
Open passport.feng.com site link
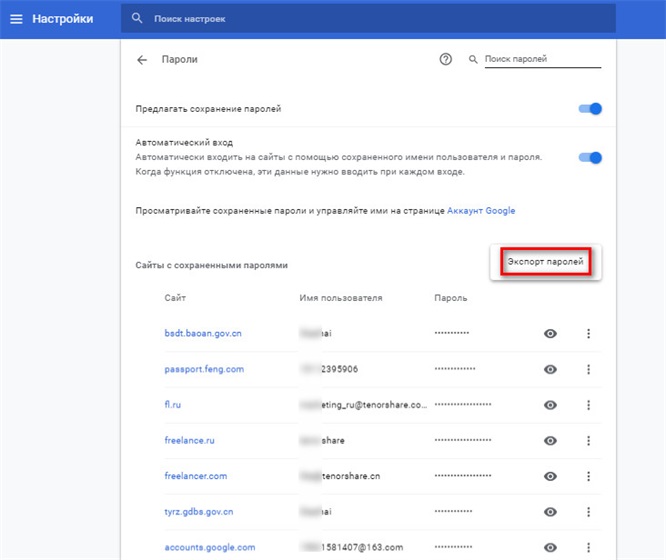[204, 369]
